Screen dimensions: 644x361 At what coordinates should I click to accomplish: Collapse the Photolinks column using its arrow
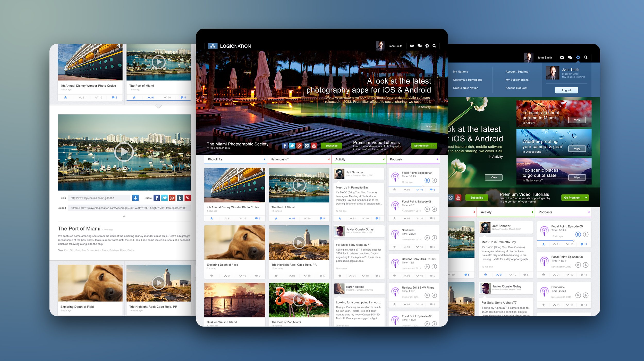pyautogui.click(x=265, y=159)
